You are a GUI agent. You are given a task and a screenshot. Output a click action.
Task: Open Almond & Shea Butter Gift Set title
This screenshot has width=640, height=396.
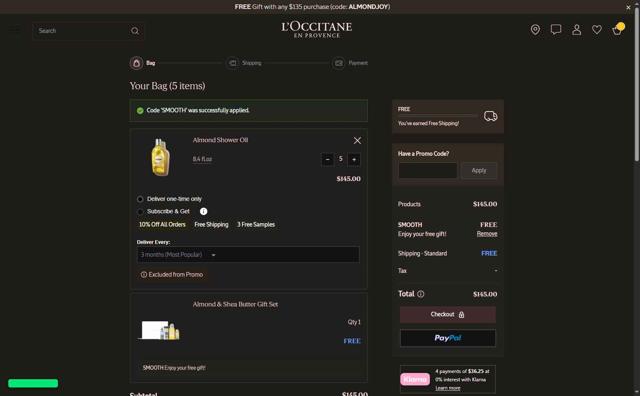point(235,305)
